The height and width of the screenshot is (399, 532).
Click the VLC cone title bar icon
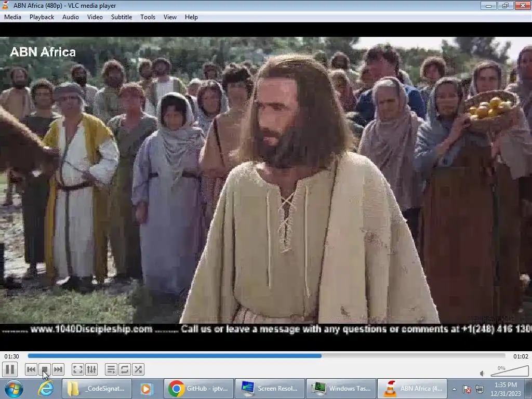(x=5, y=5)
